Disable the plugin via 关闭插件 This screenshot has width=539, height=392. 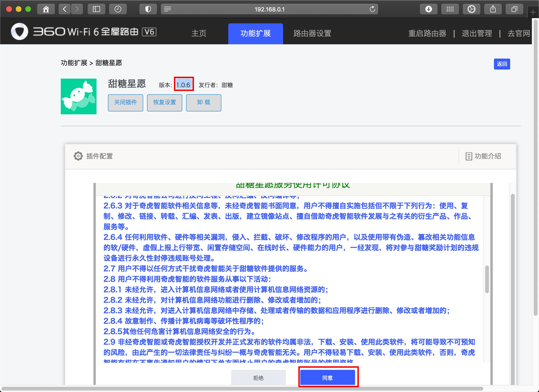tap(125, 103)
